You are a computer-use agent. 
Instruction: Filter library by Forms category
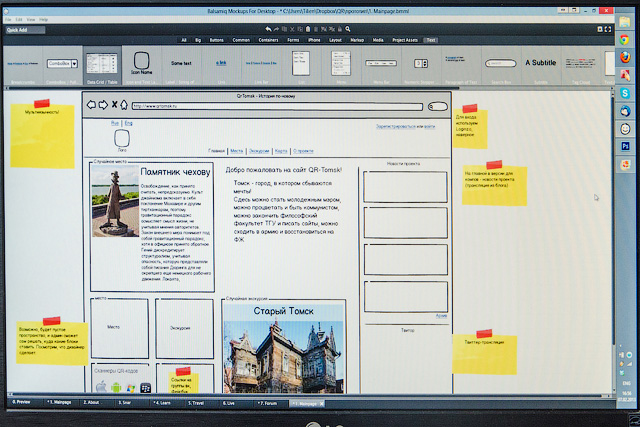click(293, 40)
